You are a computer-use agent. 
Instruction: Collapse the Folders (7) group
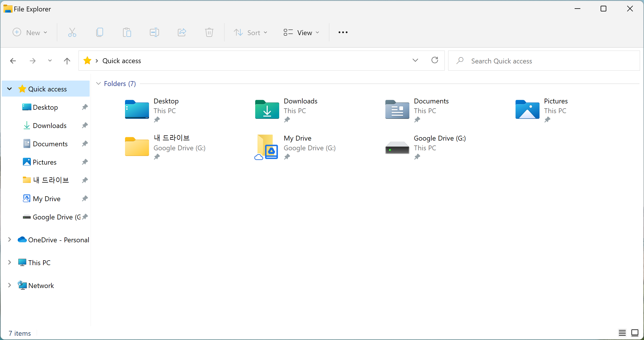(x=98, y=83)
